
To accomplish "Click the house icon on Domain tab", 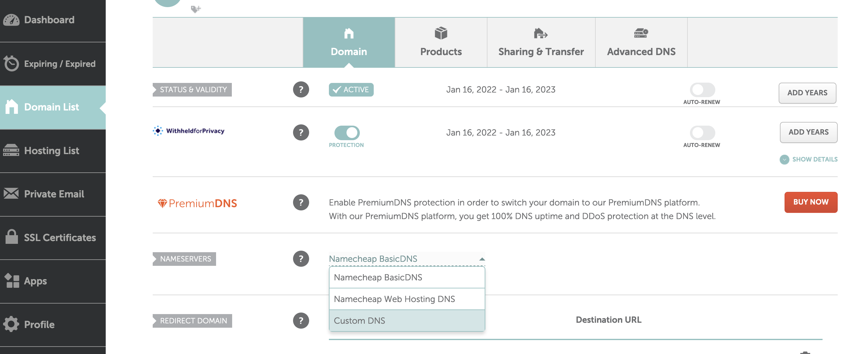I will pos(349,33).
